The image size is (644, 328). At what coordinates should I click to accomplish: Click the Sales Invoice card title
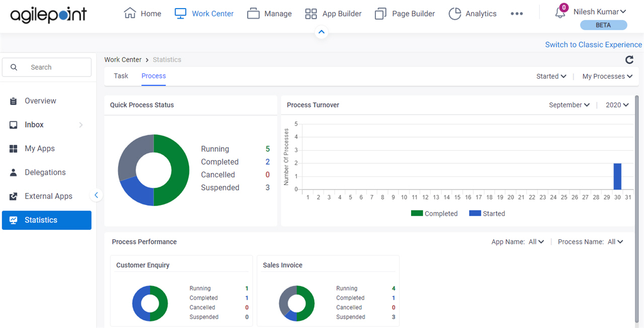(283, 265)
